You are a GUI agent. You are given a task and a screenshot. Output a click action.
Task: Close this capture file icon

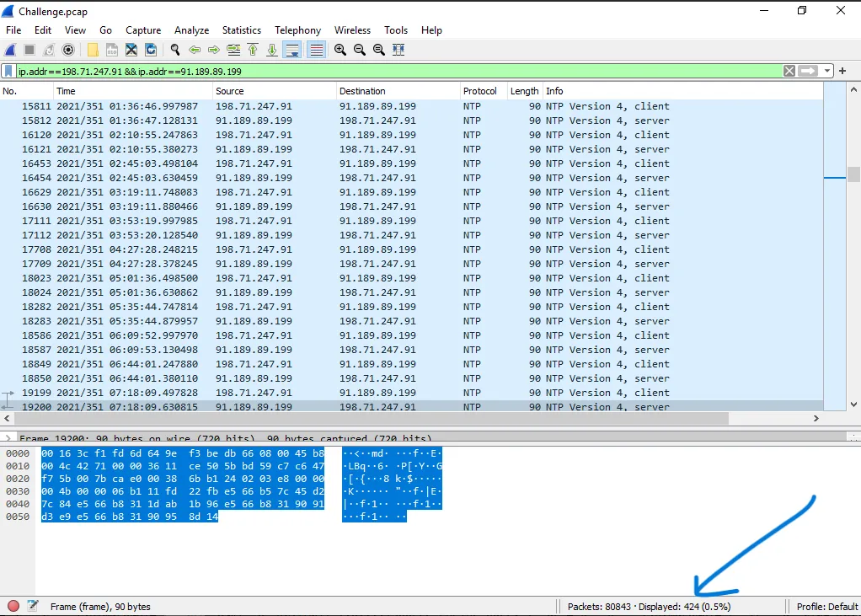[x=131, y=50]
